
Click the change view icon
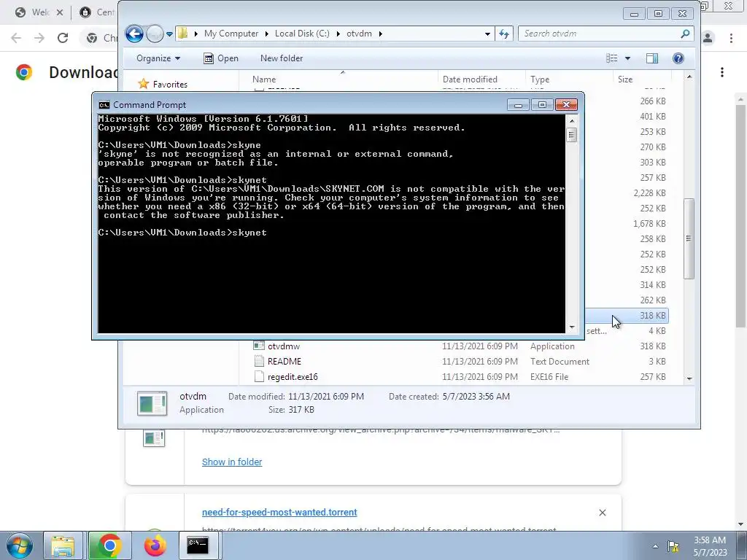click(612, 58)
